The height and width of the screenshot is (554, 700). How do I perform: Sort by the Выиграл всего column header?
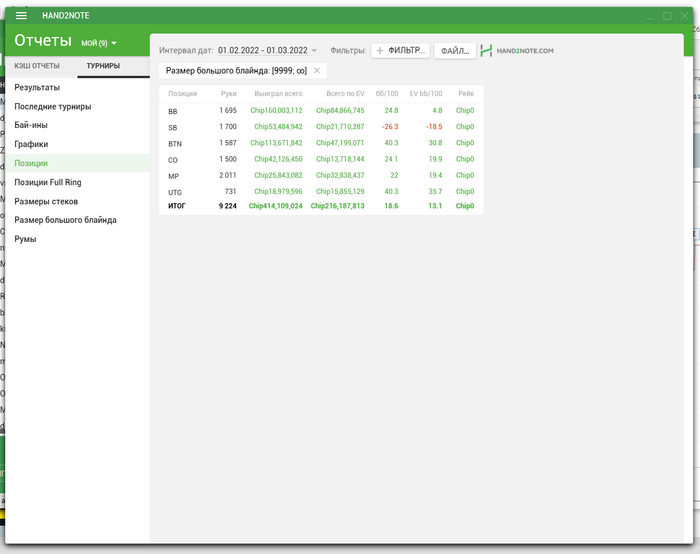coord(278,93)
